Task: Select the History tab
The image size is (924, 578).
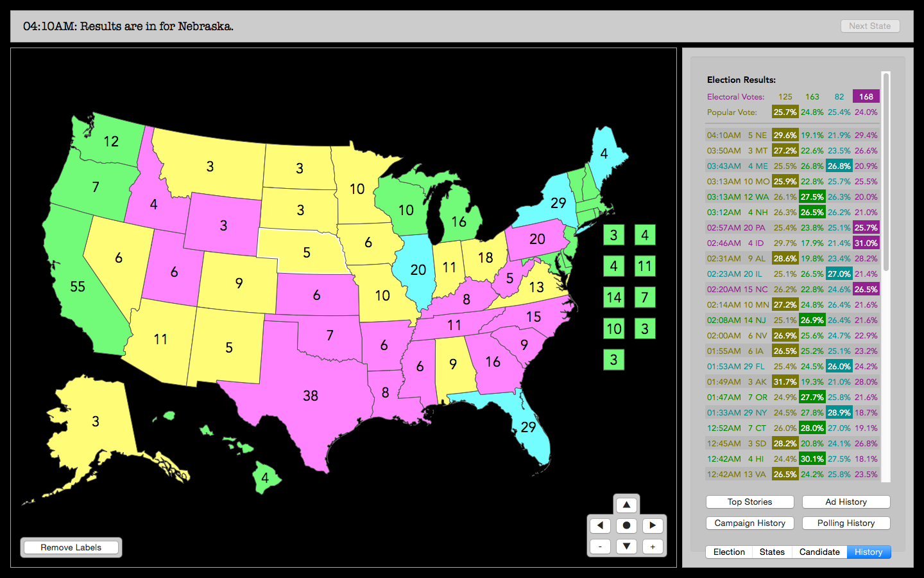Action: (868, 552)
